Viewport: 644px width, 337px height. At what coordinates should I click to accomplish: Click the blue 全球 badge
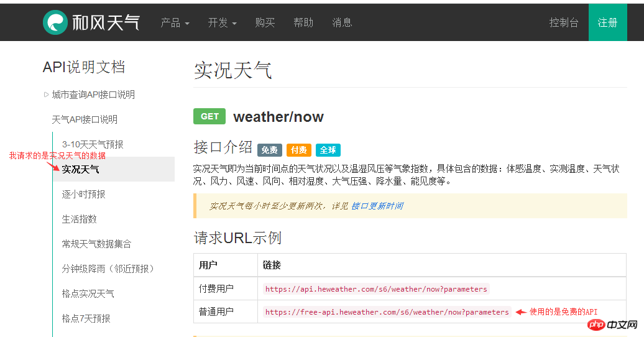tap(328, 150)
